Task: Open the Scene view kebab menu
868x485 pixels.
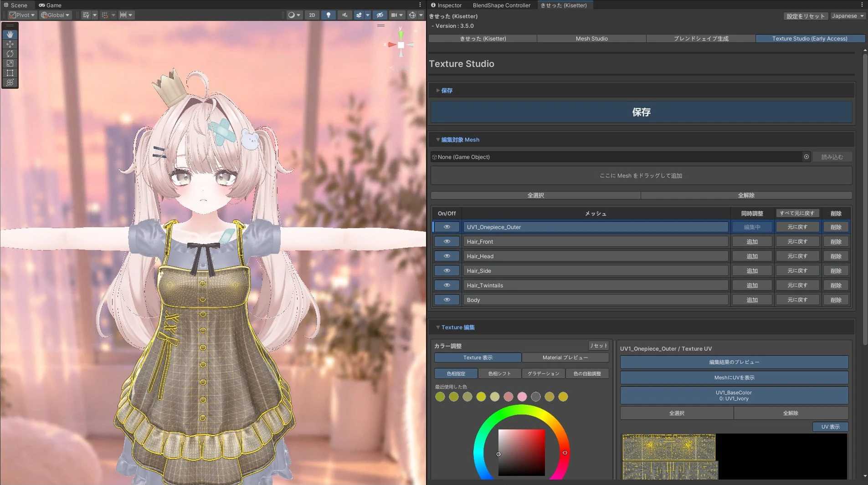Action: click(x=420, y=5)
